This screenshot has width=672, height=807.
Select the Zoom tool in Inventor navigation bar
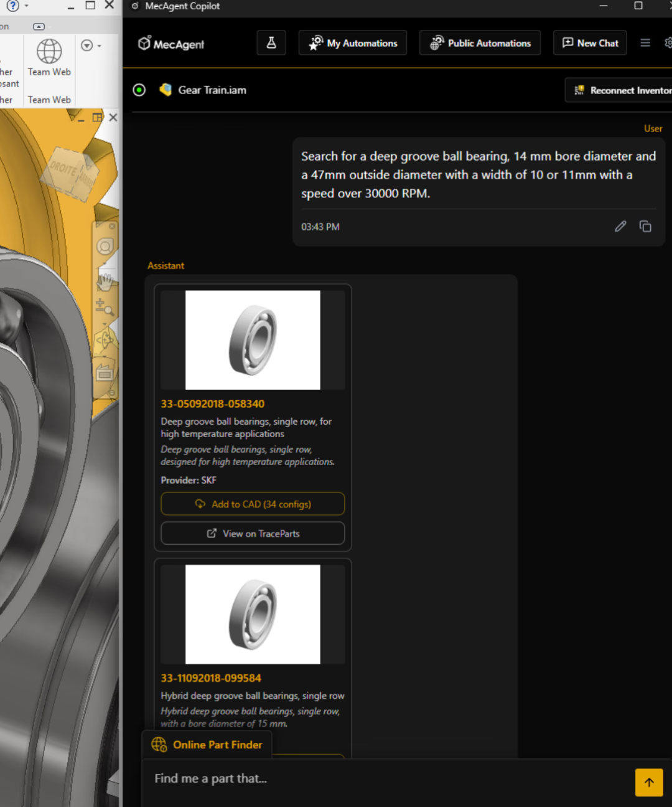[x=105, y=306]
